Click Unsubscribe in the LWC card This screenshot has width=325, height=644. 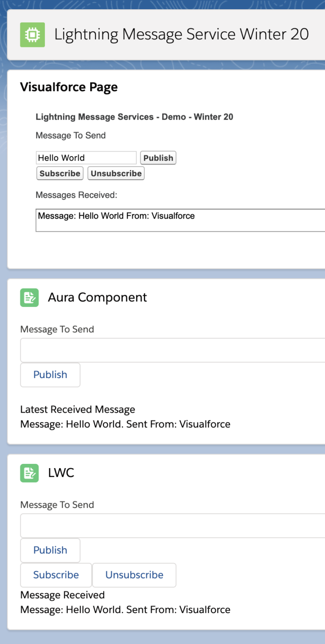(x=134, y=575)
